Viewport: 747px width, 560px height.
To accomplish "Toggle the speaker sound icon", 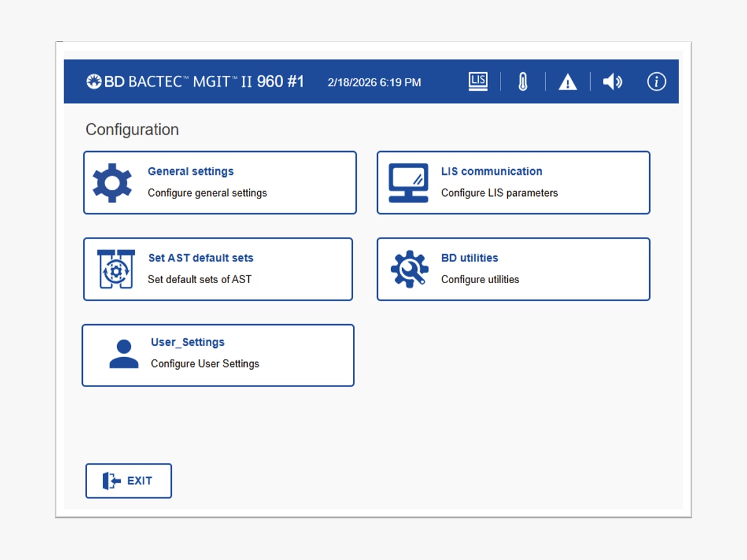I will [613, 82].
